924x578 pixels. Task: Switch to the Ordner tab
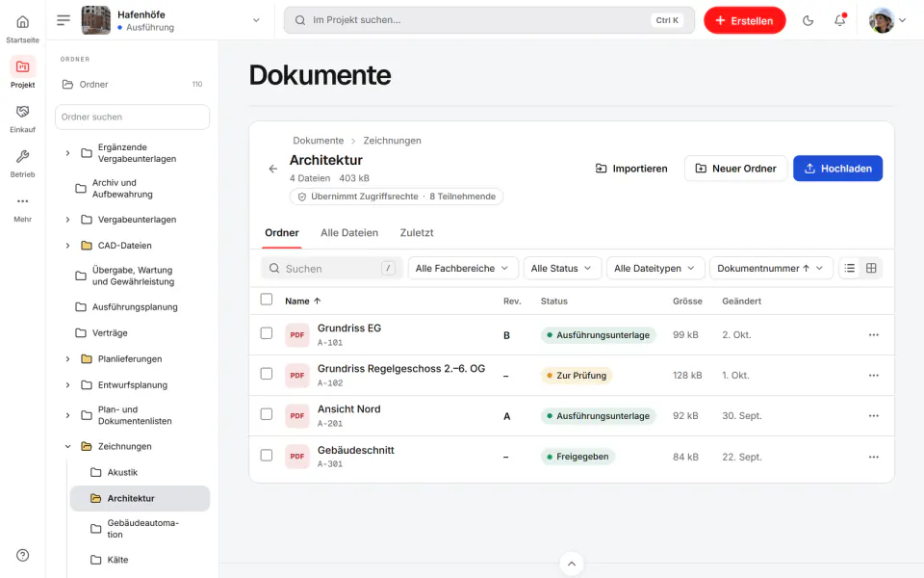coord(282,233)
